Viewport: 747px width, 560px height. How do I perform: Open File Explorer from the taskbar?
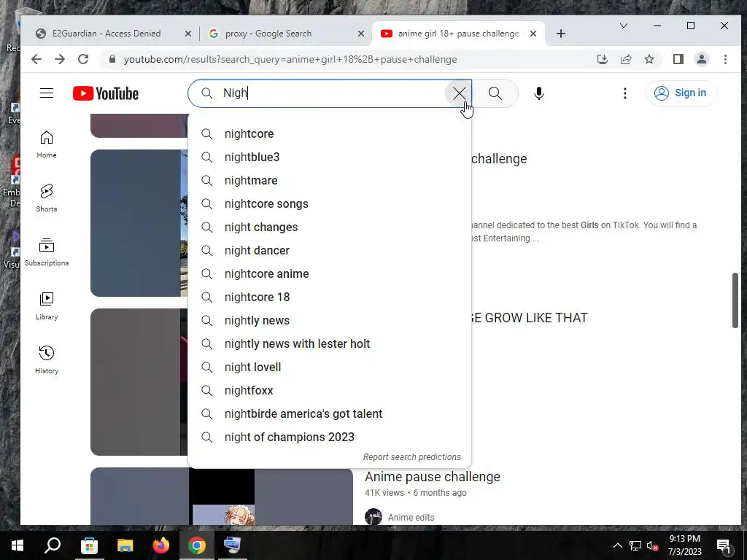coord(125,545)
